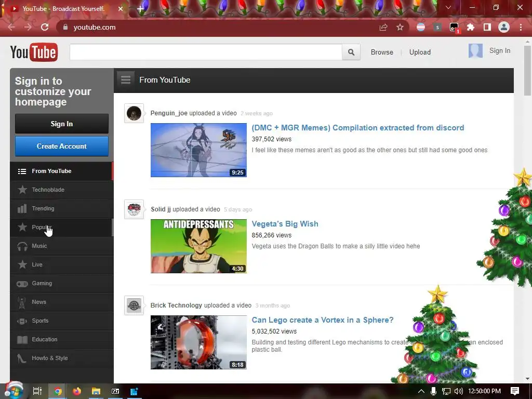Open Education sidebar category
The image size is (532, 399).
61,339
